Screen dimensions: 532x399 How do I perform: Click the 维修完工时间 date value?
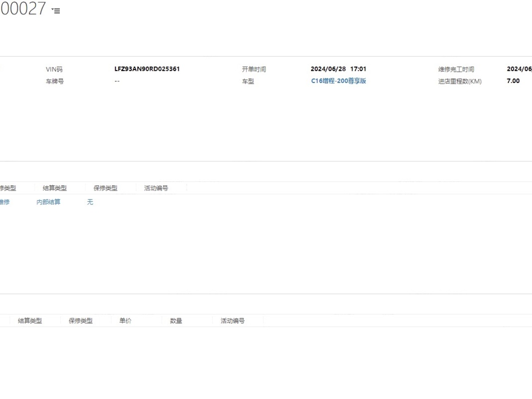(x=519, y=69)
